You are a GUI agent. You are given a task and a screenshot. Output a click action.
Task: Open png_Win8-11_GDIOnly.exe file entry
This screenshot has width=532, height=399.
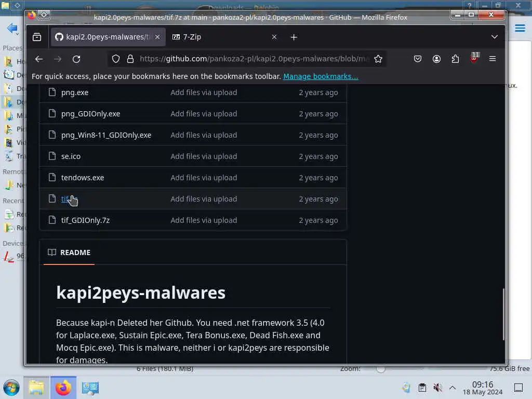(106, 135)
